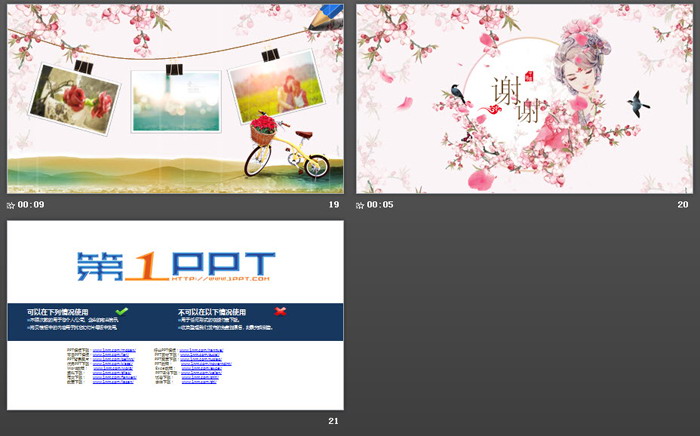
Task: Select slide 20 thank-you slide thumbnail
Action: [525, 99]
